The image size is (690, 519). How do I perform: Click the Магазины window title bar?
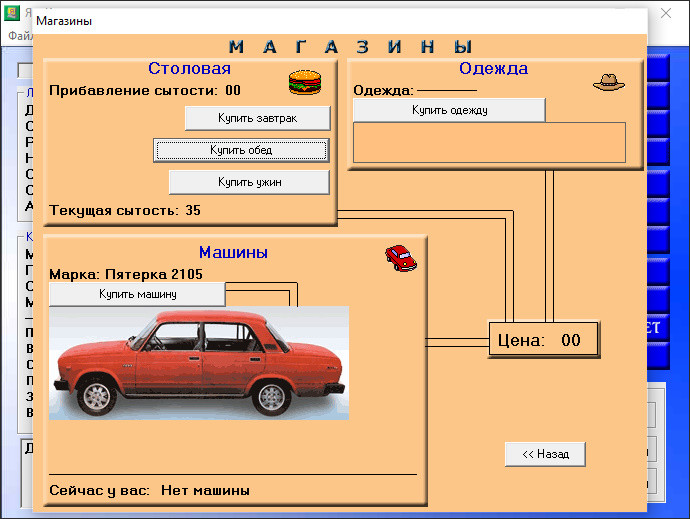click(300, 20)
